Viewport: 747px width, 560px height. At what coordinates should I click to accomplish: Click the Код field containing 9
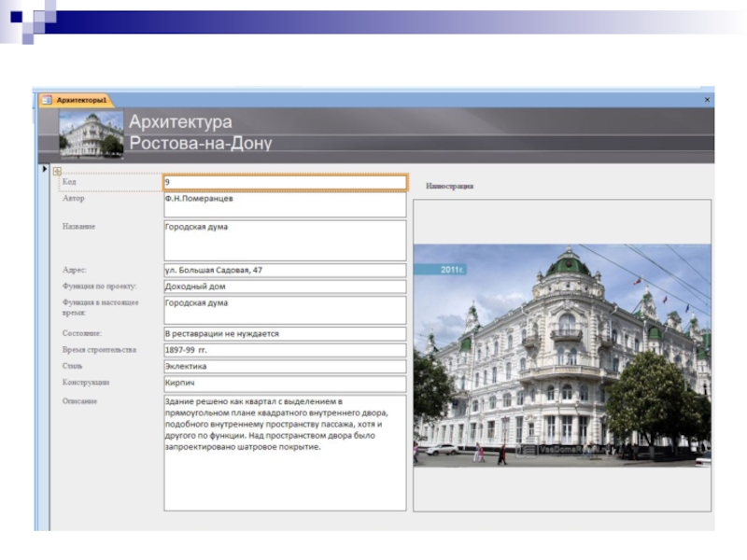point(285,183)
